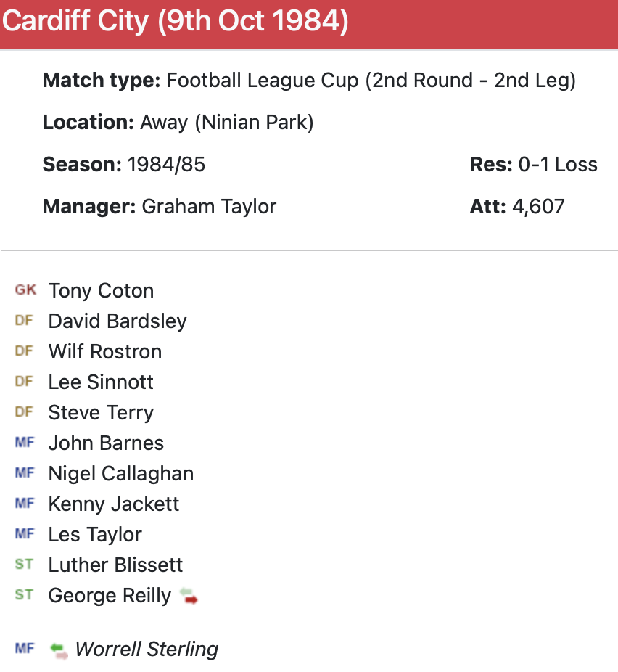Open Nigel Callaghan's player profile
The image size is (618, 672).
120,474
